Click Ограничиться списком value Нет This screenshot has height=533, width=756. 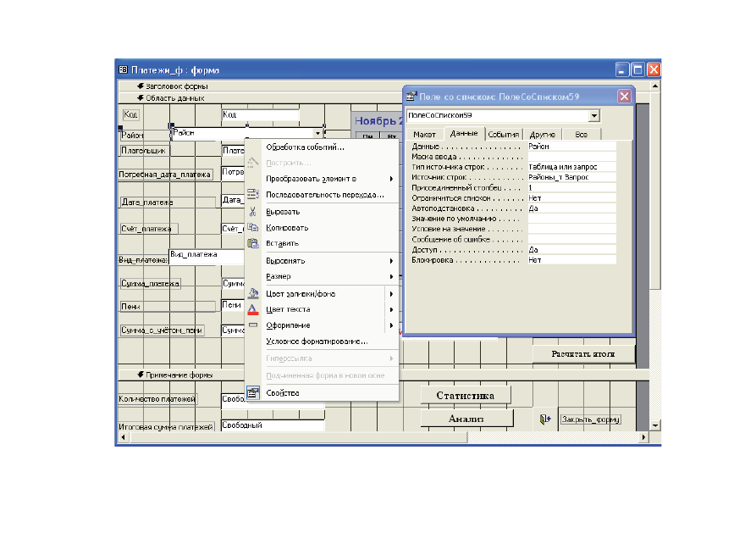[x=571, y=198]
